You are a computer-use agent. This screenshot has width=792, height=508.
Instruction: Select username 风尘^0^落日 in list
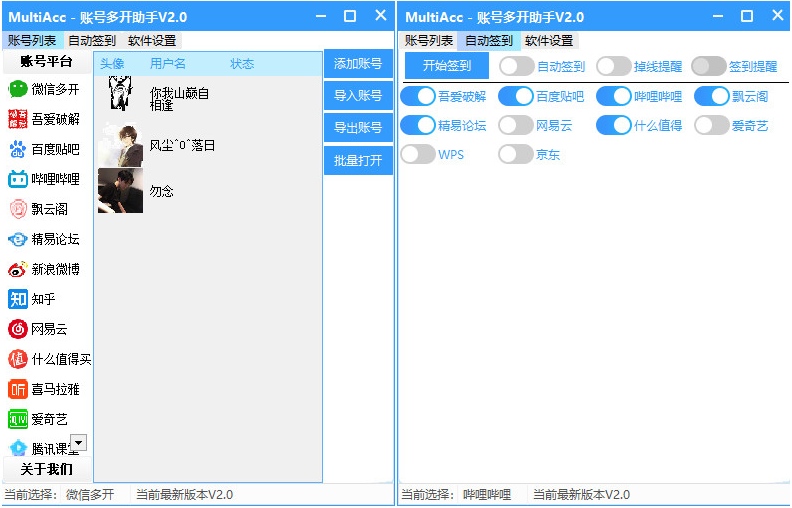(x=182, y=145)
